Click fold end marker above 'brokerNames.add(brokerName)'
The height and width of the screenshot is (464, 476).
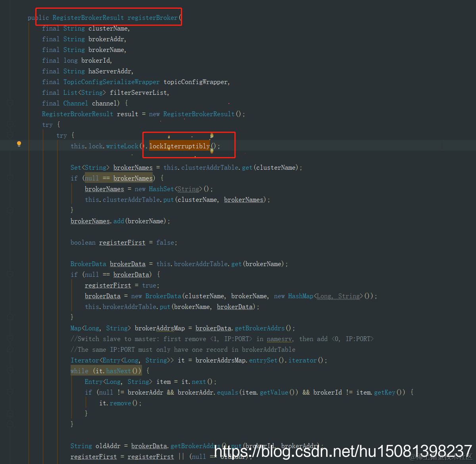(x=11, y=210)
